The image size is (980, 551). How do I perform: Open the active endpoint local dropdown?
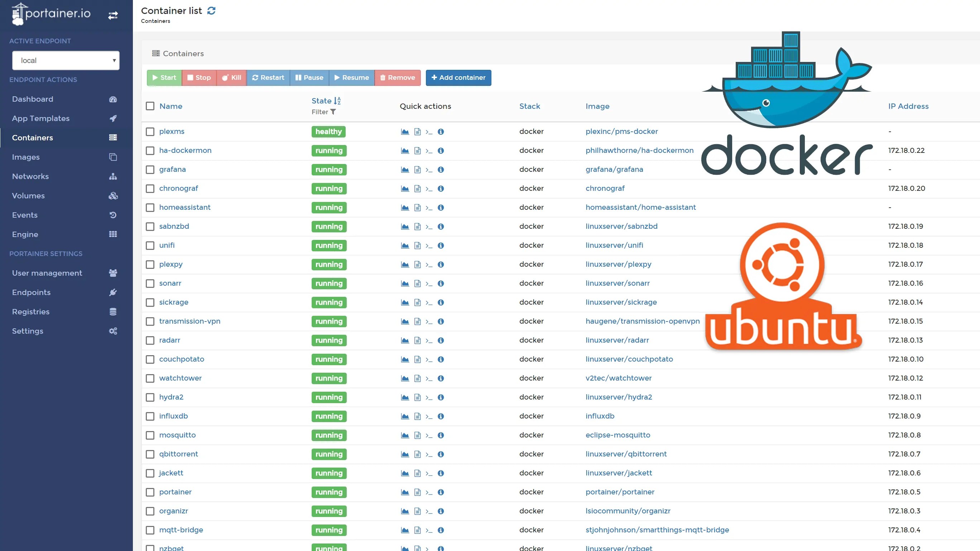pyautogui.click(x=66, y=61)
